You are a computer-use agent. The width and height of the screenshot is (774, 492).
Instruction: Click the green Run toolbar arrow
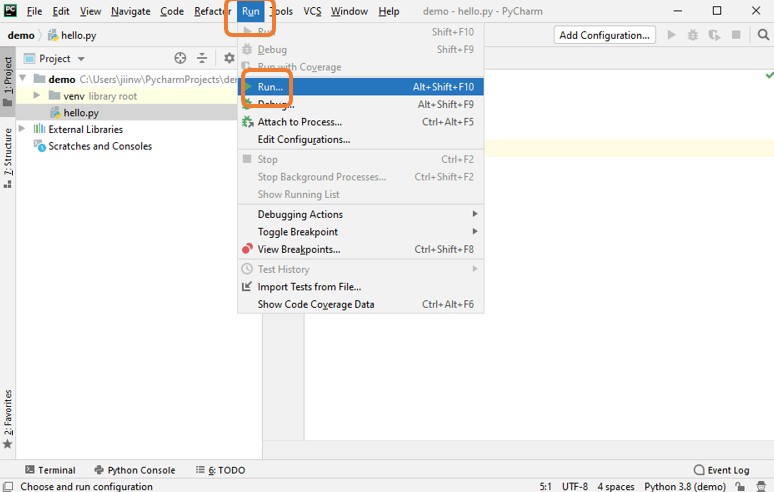click(x=671, y=35)
